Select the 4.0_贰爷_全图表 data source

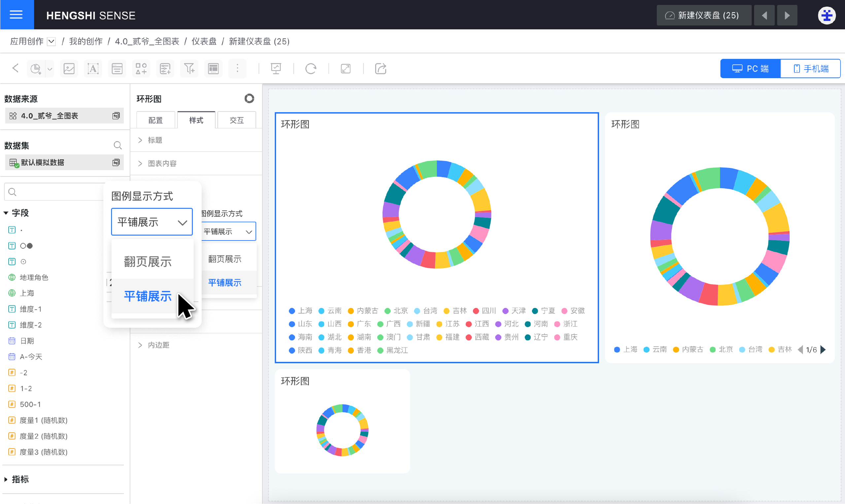click(x=64, y=116)
